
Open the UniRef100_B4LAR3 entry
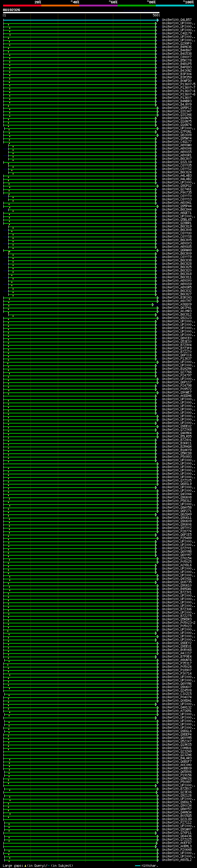177,758
